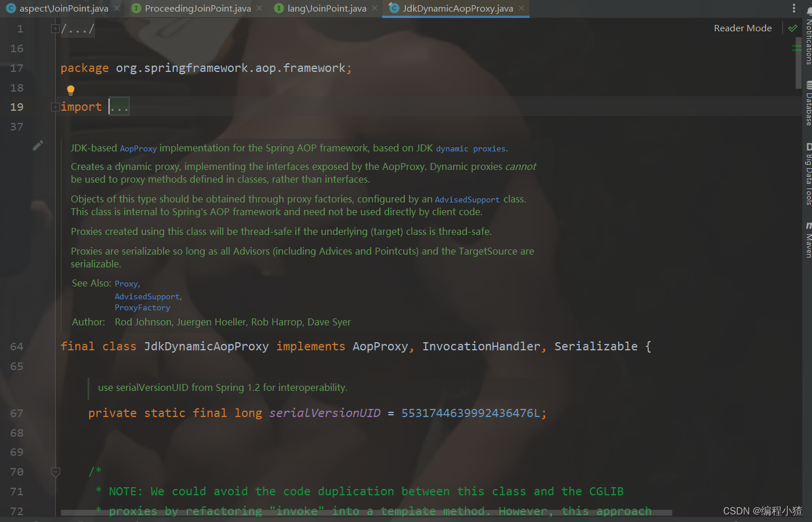Switch to the aspect\JoinPoint.java tab
Image resolution: width=812 pixels, height=522 pixels.
(64, 9)
